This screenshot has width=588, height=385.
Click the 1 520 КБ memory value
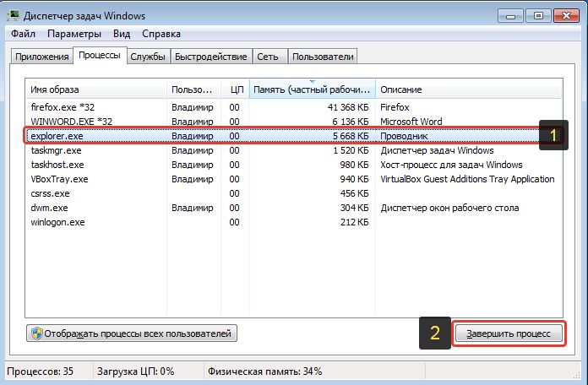pos(351,150)
